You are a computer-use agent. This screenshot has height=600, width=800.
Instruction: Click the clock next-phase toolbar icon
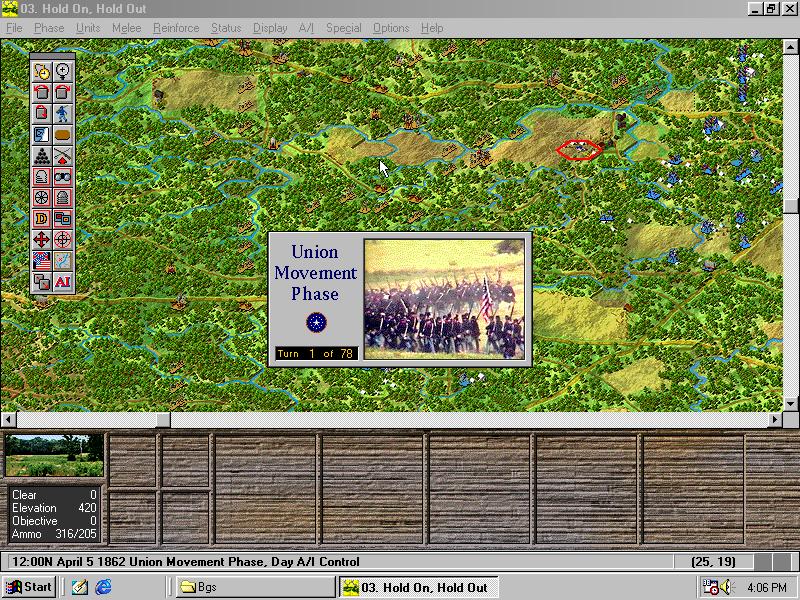(42, 71)
